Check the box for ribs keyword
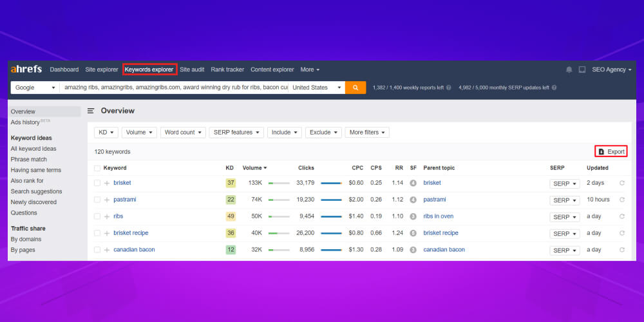 click(x=97, y=216)
